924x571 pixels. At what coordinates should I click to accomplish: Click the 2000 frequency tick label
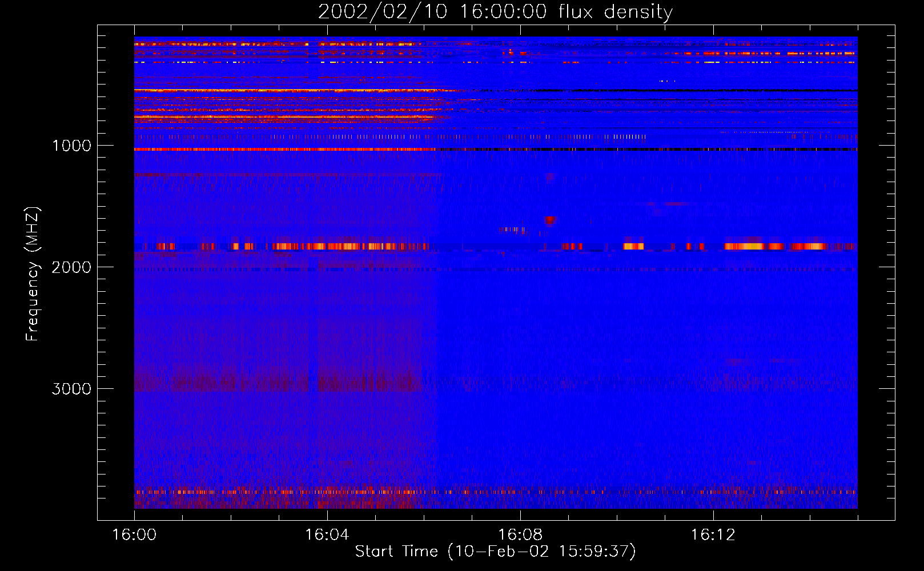71,267
